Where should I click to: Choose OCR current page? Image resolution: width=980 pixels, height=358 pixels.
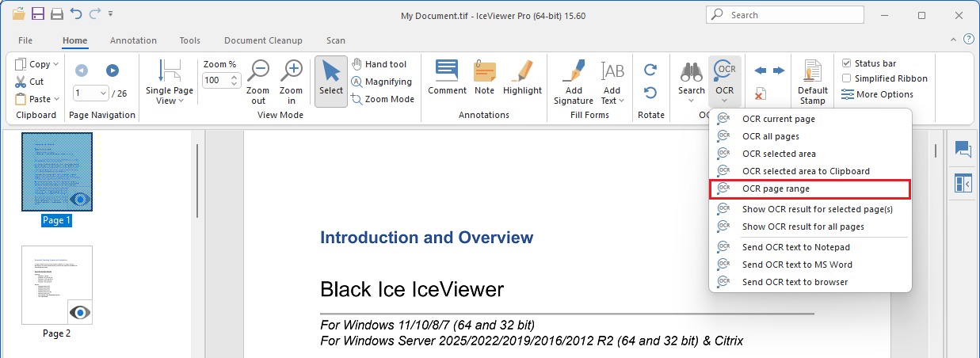810,119
